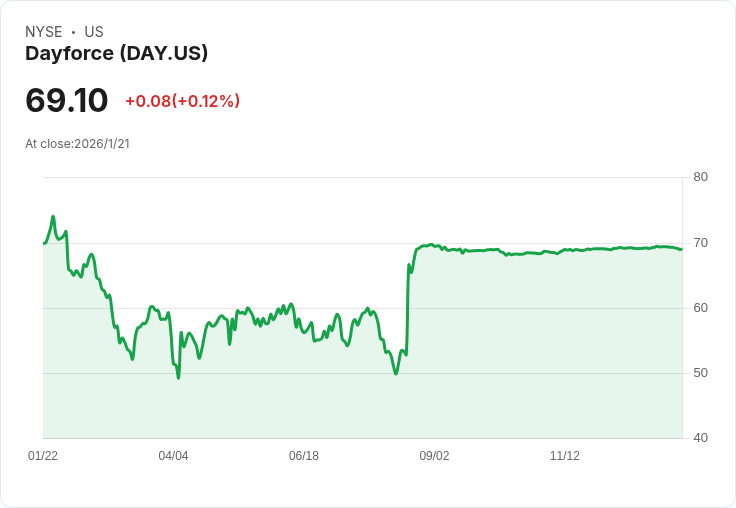Click the left starting point of price line

[44, 243]
